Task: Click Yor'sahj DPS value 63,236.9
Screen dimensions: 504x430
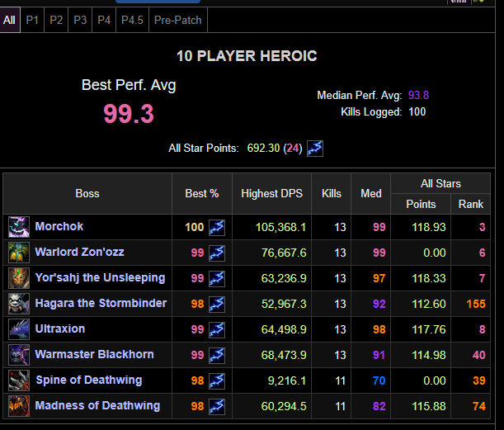Action: (x=284, y=278)
